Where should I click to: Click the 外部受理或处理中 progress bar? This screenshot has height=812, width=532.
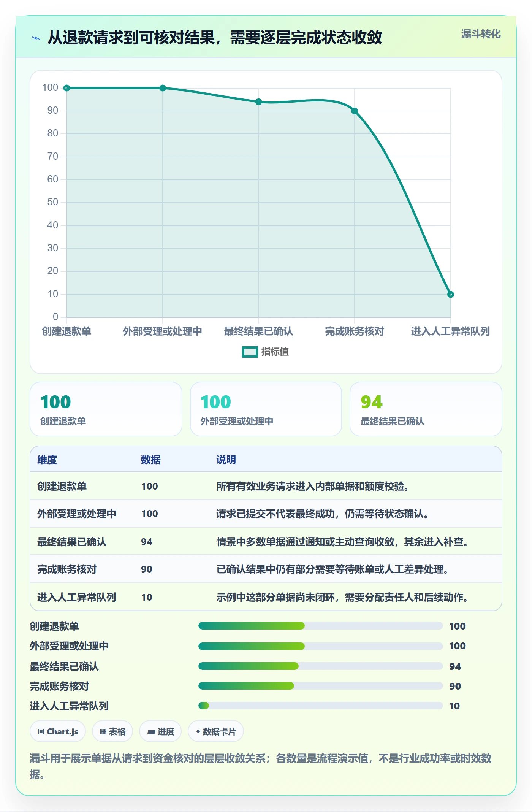[320, 646]
